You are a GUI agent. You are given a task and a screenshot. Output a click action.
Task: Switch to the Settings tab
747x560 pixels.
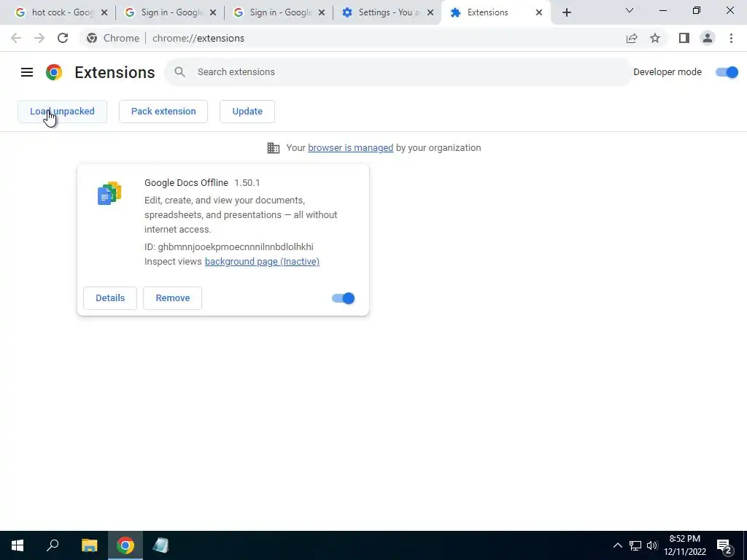point(388,12)
